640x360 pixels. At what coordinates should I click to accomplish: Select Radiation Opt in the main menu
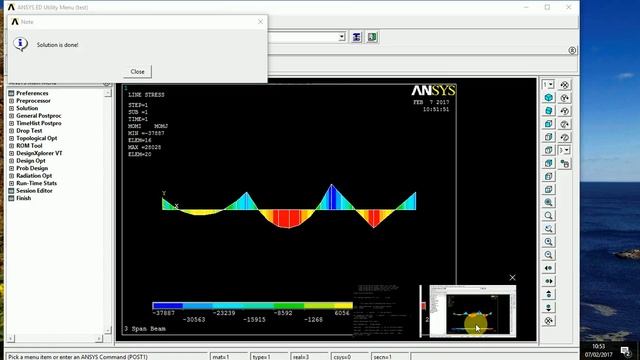(34, 176)
